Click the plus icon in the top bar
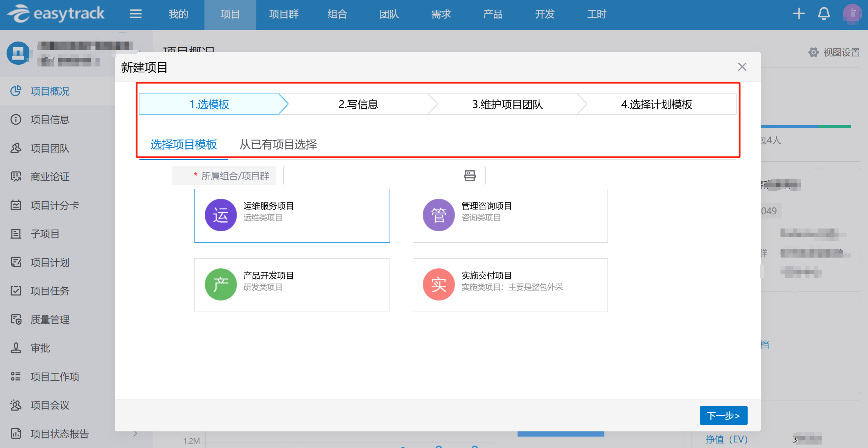The height and width of the screenshot is (448, 868). tap(798, 14)
